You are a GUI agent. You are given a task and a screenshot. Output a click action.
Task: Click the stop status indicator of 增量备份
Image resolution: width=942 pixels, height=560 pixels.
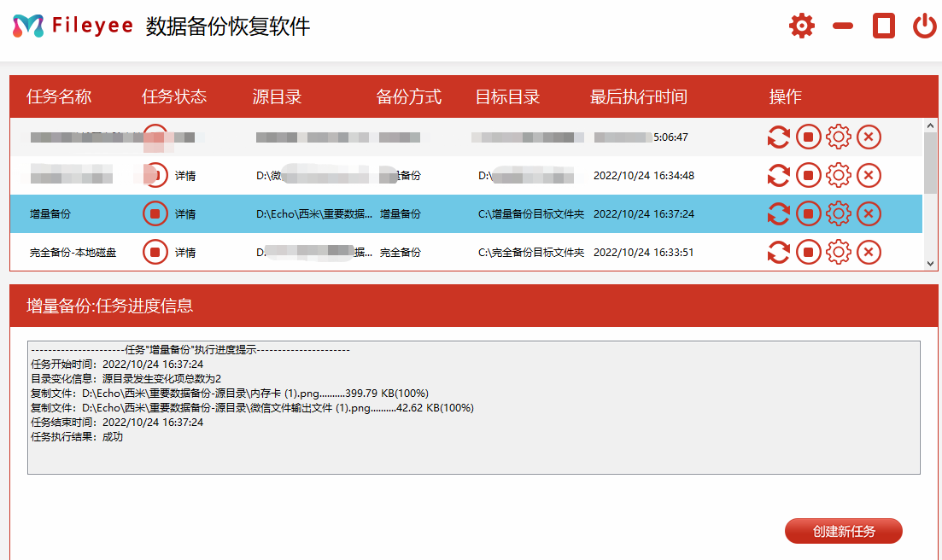pos(155,213)
